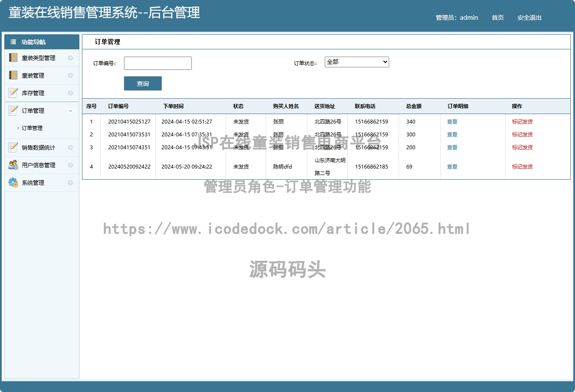Viewport: 575px width, 392px height.
Task: Click the 总金额 column header
Action: (414, 106)
